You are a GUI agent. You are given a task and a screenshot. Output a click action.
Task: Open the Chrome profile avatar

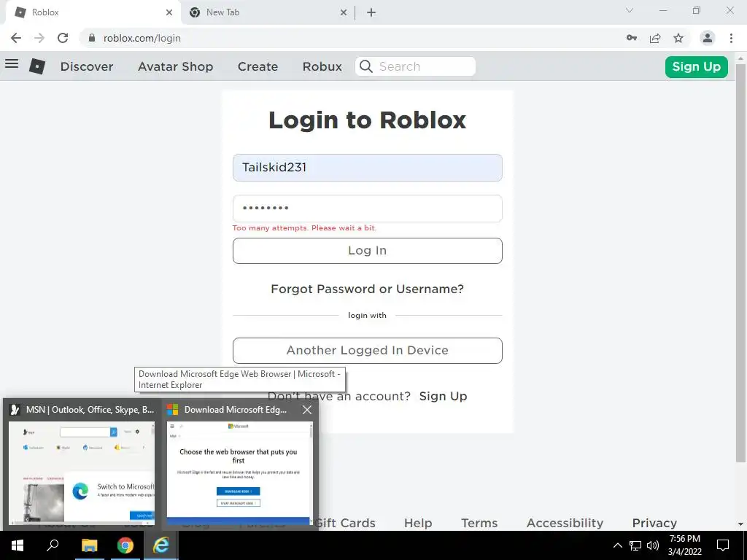point(708,38)
